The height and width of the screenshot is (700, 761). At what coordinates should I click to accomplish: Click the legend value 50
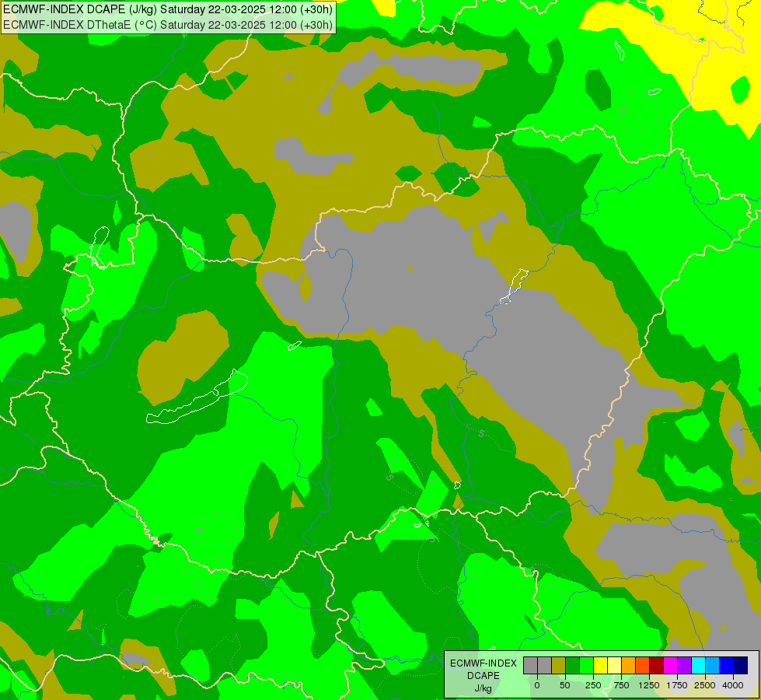pos(565,685)
